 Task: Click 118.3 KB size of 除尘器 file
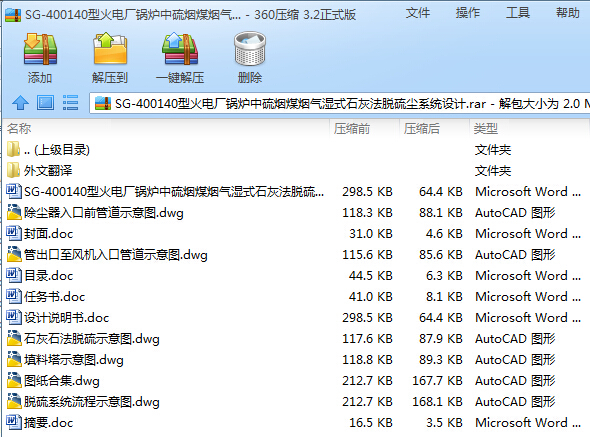[x=367, y=213]
